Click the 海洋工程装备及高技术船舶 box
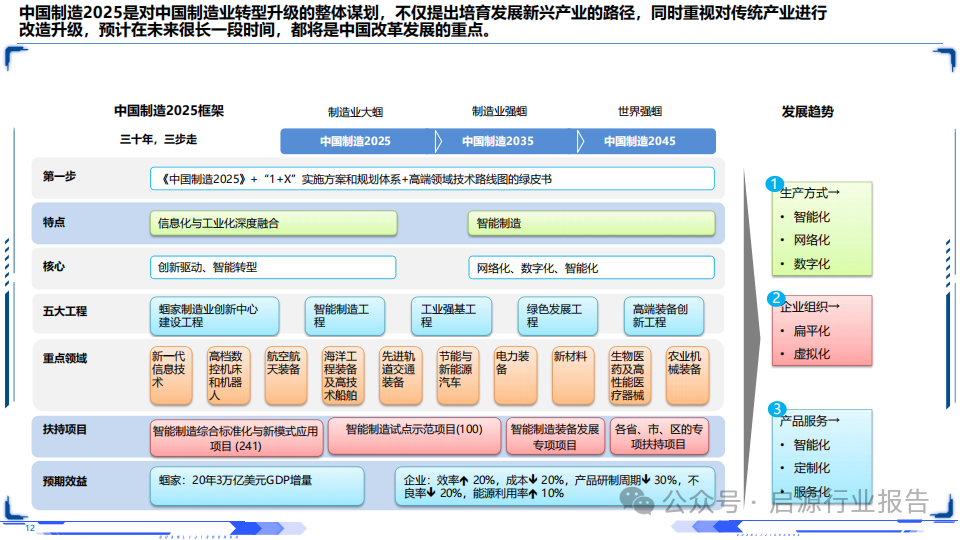 click(x=343, y=376)
